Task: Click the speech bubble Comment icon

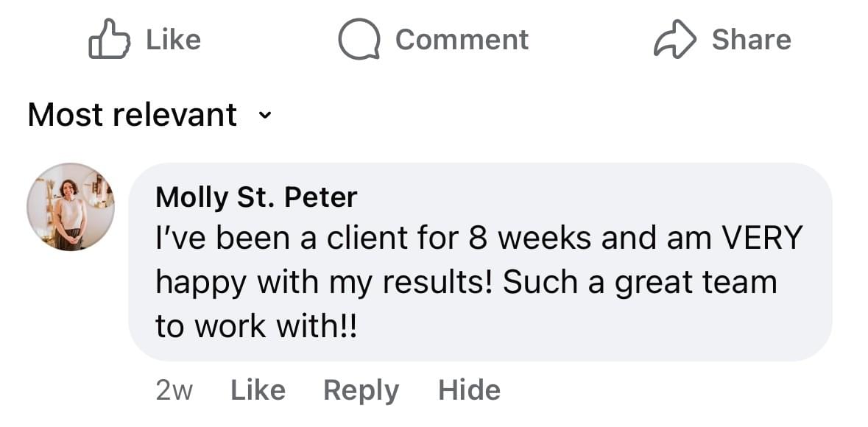Action: coord(359,40)
